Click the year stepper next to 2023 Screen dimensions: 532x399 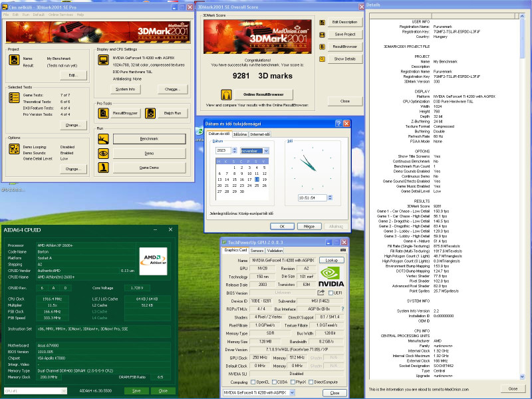coord(234,151)
